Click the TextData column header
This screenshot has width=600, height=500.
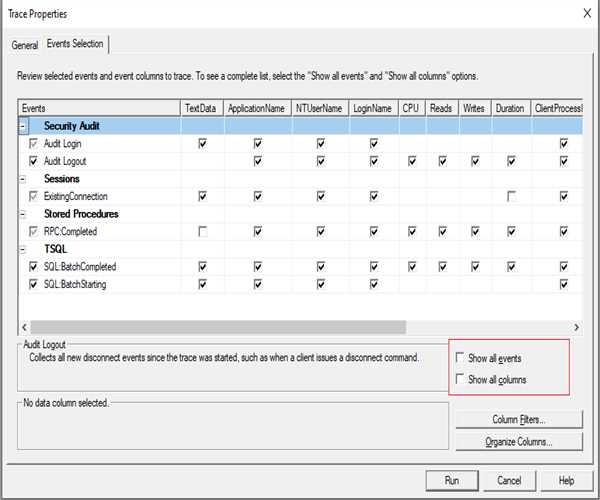point(202,108)
